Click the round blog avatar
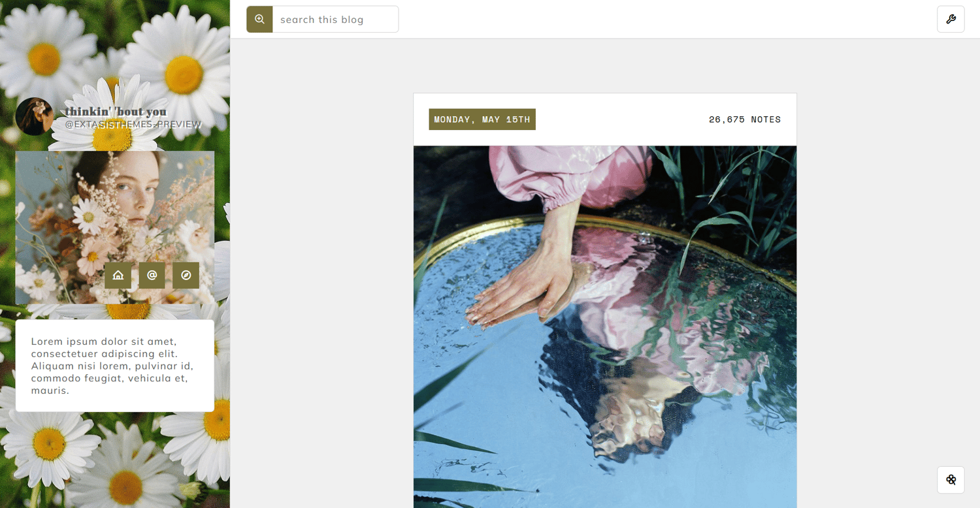The height and width of the screenshot is (508, 980). [x=35, y=117]
